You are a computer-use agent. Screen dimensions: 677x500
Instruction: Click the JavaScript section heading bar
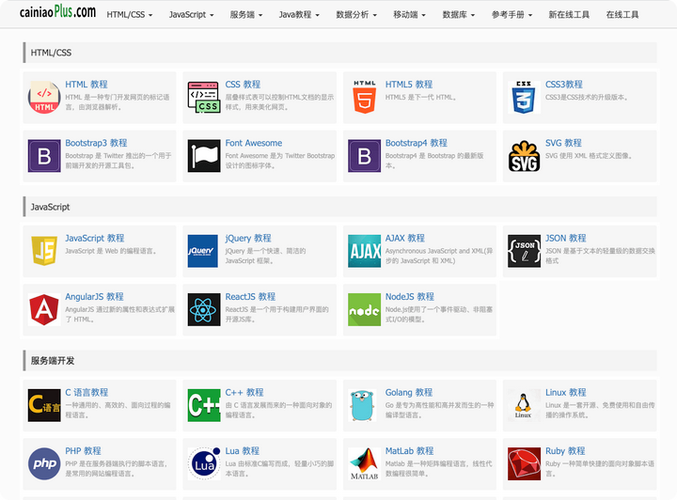click(x=340, y=207)
